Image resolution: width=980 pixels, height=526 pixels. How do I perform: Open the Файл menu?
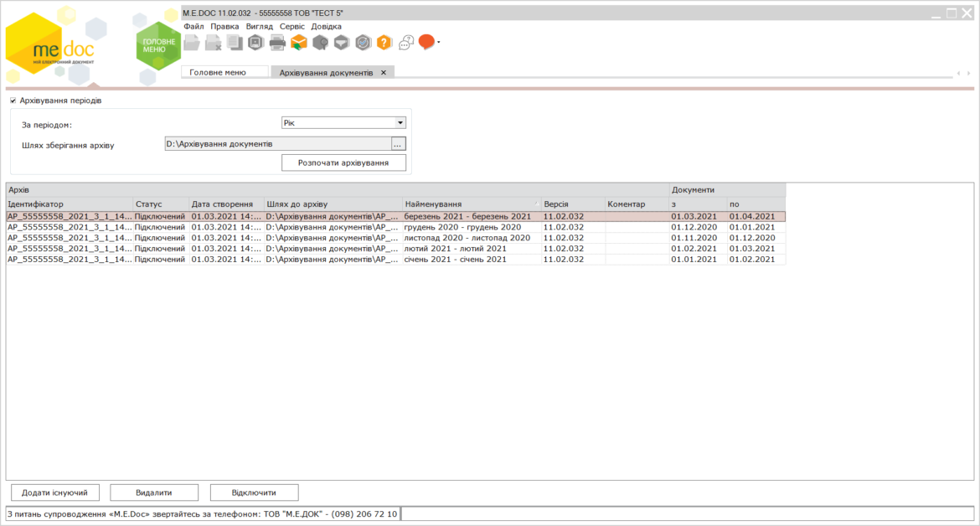coord(193,26)
